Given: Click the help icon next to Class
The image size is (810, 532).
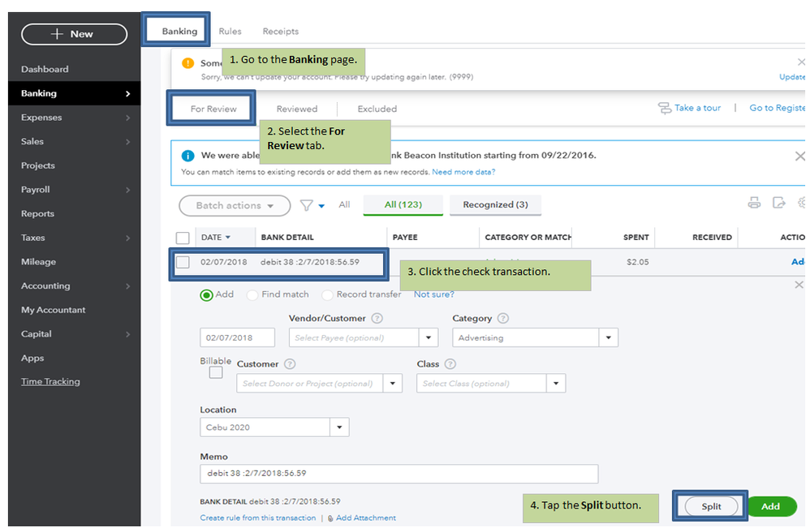Looking at the screenshot, I should click(450, 364).
